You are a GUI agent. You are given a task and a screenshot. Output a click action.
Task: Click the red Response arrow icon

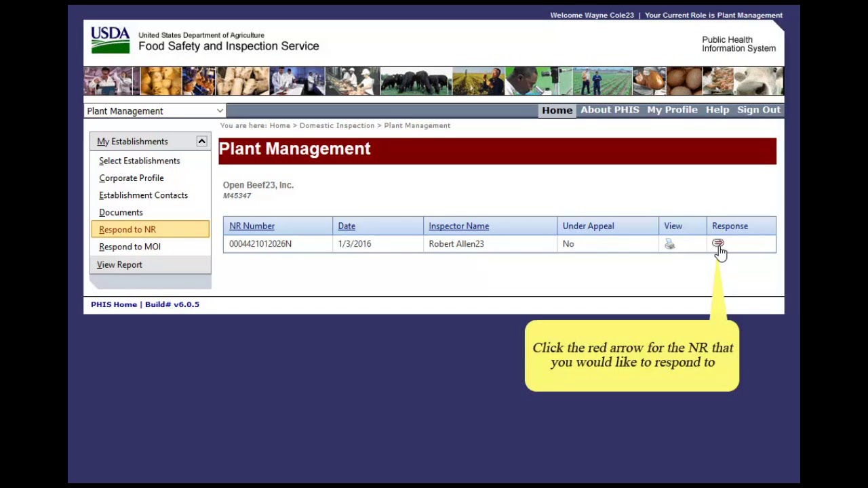coord(717,243)
